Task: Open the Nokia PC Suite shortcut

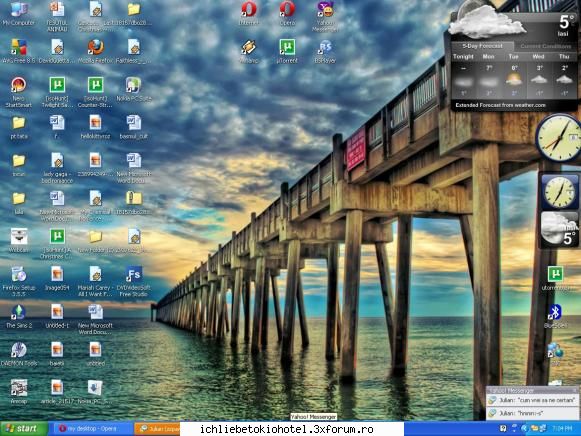Action: (133, 90)
